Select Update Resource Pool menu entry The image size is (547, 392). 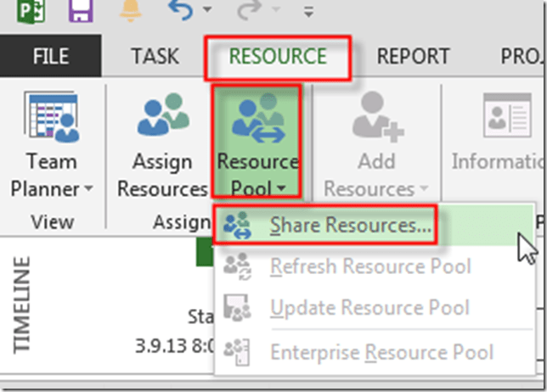click(x=369, y=308)
